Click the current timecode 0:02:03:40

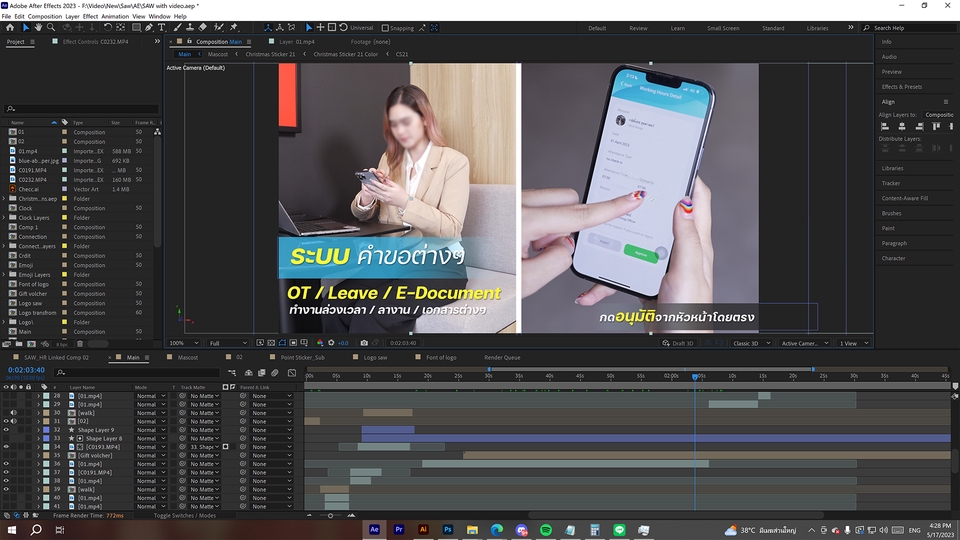(x=26, y=370)
